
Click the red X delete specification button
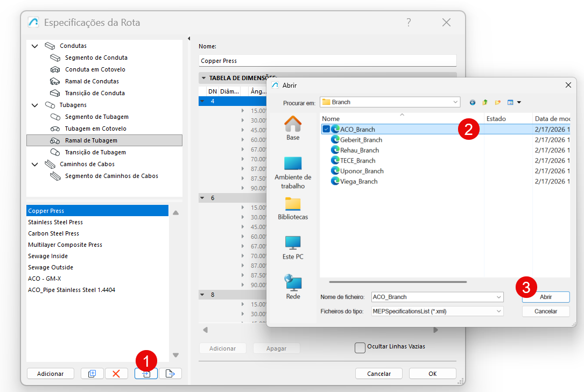pyautogui.click(x=116, y=373)
